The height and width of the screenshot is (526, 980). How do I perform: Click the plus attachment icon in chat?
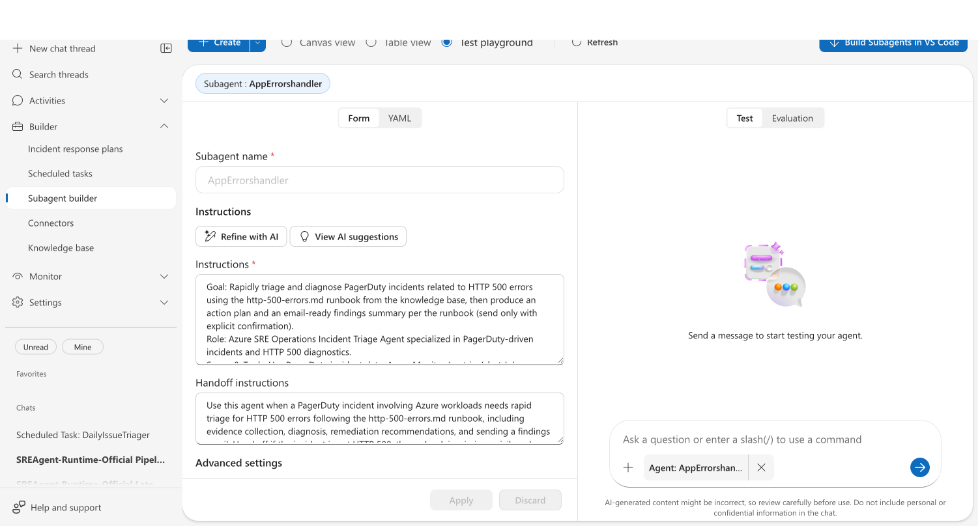(628, 467)
